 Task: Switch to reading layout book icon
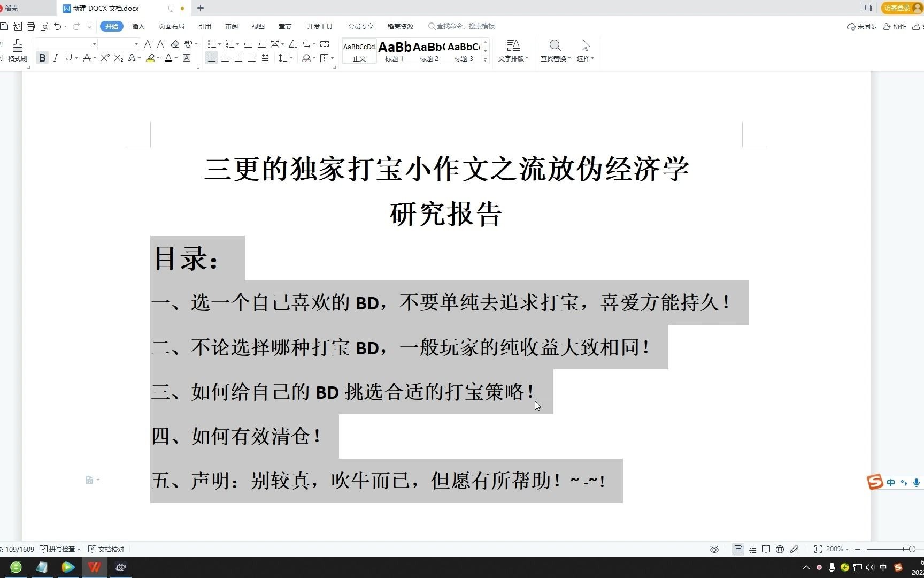[766, 549]
